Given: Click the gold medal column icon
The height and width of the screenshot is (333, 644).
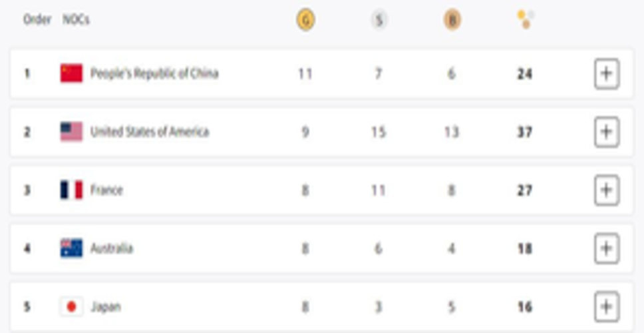Looking at the screenshot, I should (305, 20).
